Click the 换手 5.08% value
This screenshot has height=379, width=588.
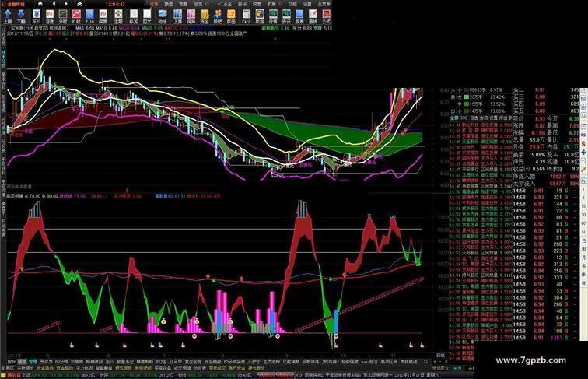pyautogui.click(x=538, y=155)
